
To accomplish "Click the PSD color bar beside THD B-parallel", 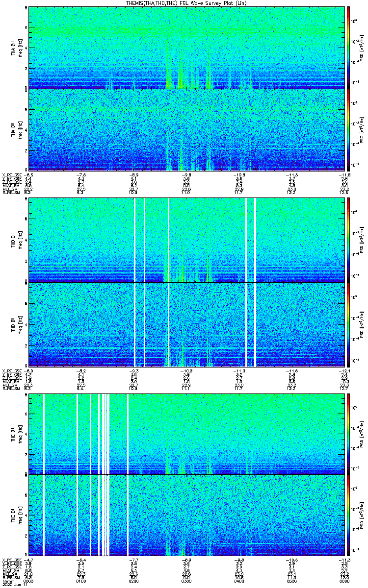I will coord(349,323).
